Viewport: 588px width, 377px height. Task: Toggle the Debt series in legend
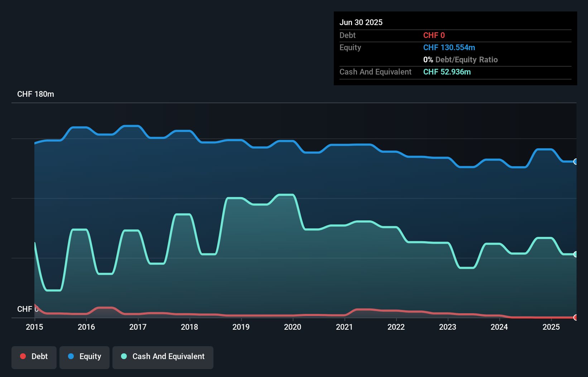click(34, 357)
